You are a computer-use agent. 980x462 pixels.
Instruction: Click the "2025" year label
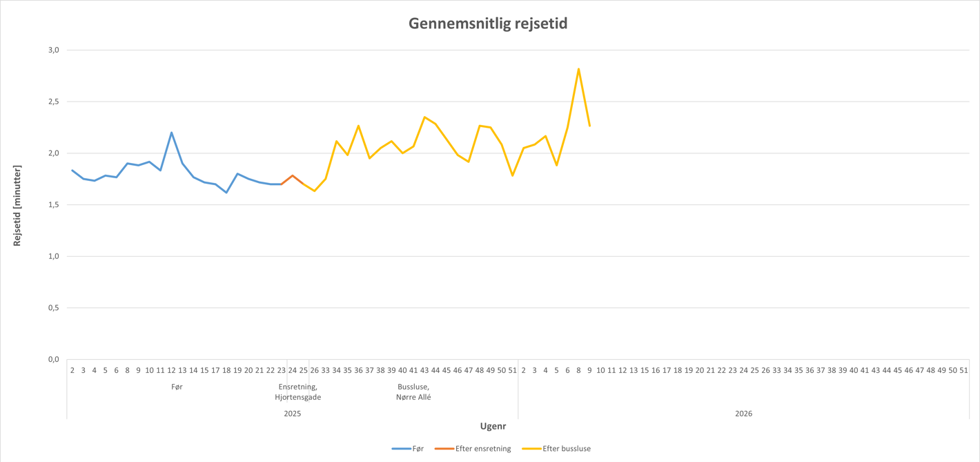click(293, 414)
